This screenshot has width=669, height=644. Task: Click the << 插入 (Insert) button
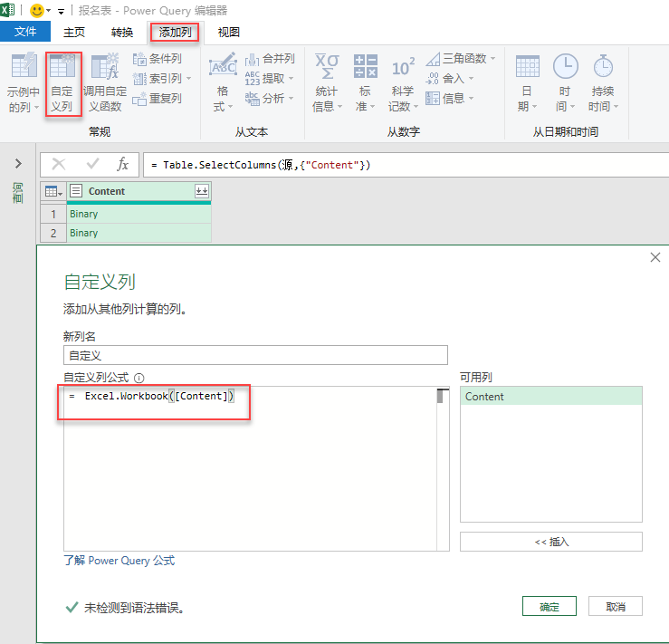550,542
